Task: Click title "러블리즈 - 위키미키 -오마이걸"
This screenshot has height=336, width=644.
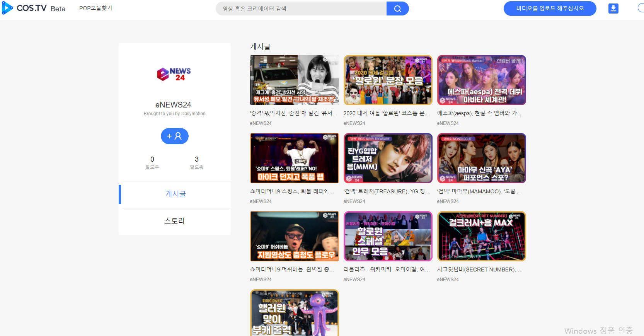Action: 387,269
